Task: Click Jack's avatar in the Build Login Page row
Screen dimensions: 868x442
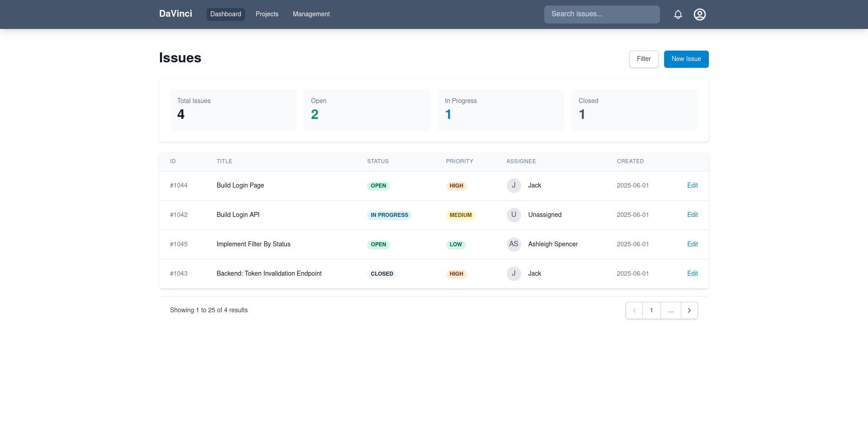Action: [x=514, y=186]
